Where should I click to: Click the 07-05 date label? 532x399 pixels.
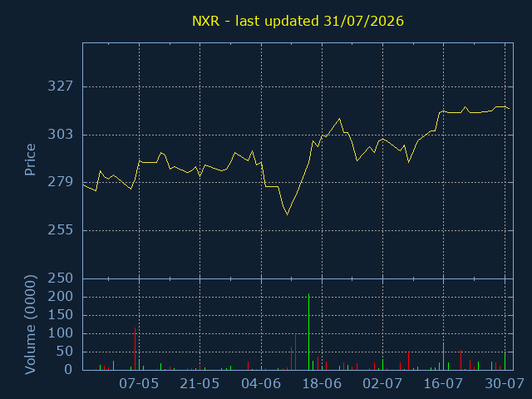pyautogui.click(x=139, y=384)
